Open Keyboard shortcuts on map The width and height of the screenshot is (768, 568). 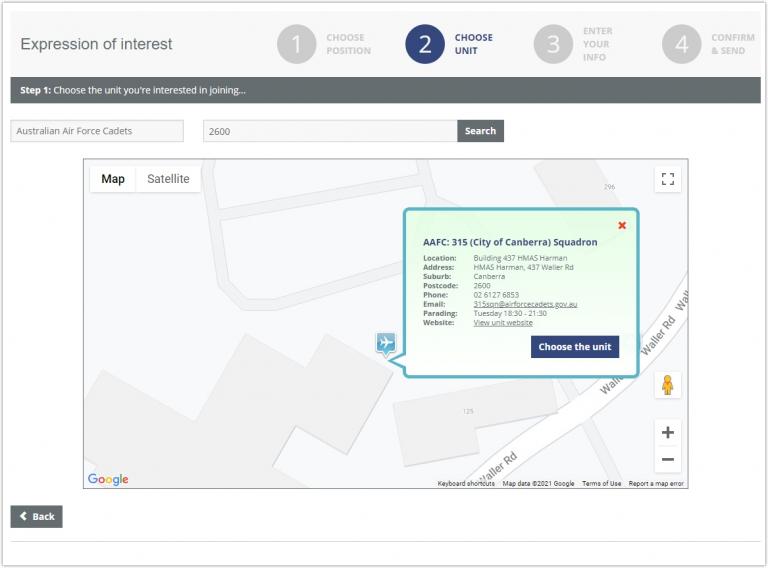(466, 484)
